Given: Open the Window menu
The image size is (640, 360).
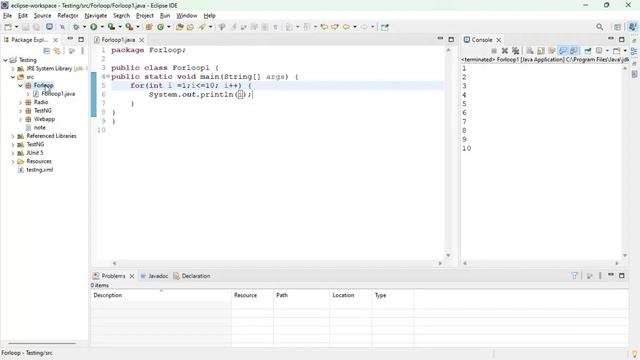Looking at the screenshot, I should click(x=187, y=16).
